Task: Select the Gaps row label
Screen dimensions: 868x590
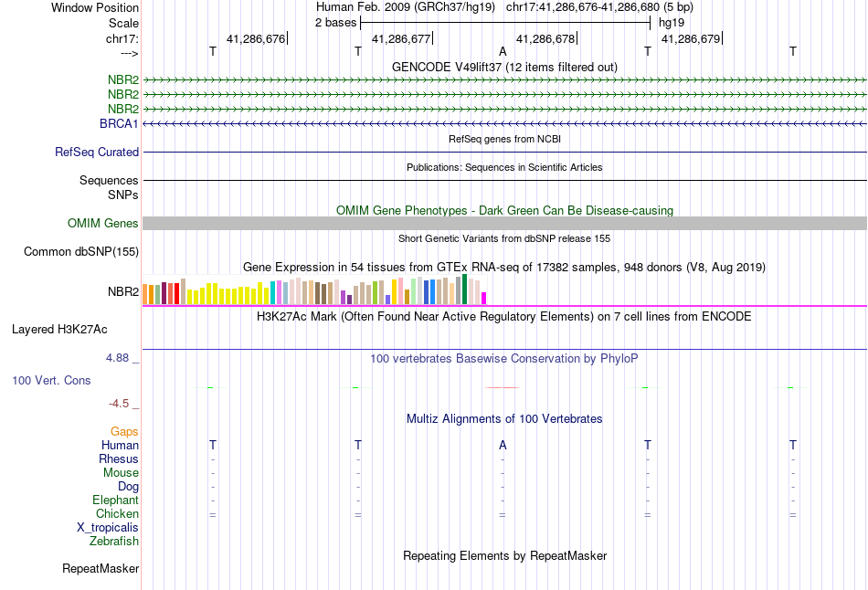Action: click(x=124, y=431)
